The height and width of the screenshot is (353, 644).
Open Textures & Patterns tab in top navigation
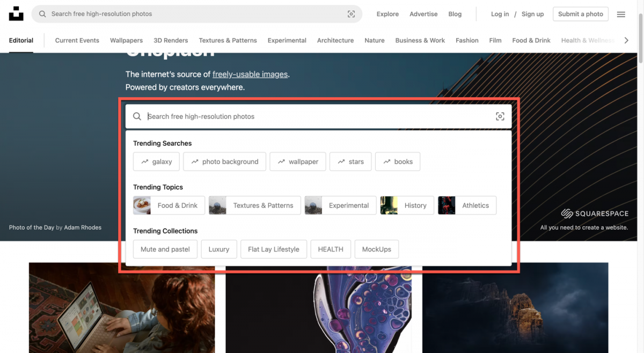pyautogui.click(x=228, y=40)
